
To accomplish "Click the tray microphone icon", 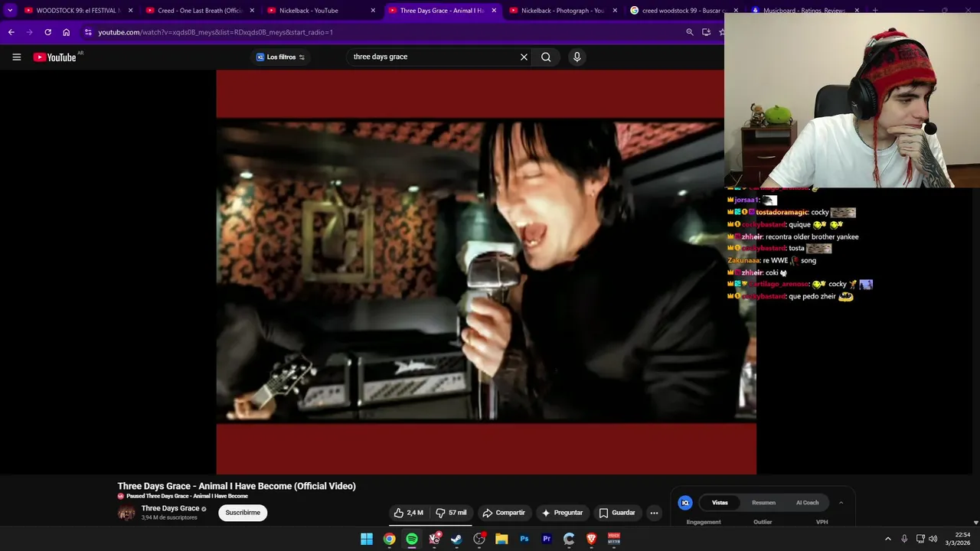I will (904, 539).
